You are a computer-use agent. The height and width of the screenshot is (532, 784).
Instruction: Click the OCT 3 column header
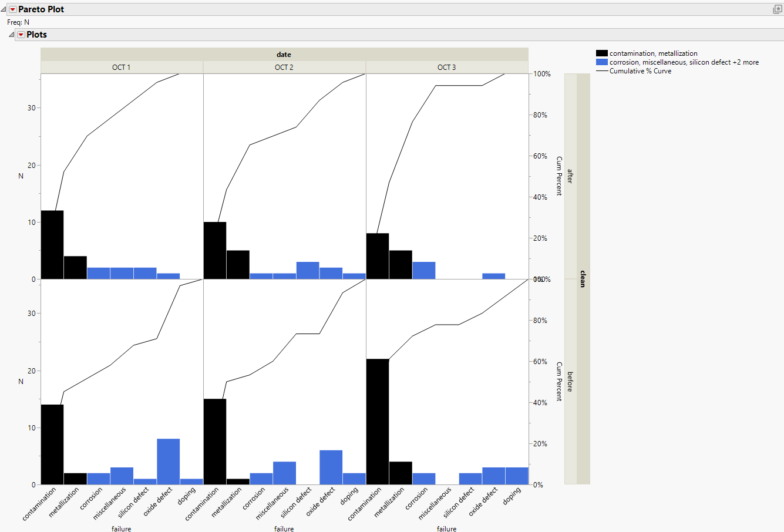tap(446, 67)
